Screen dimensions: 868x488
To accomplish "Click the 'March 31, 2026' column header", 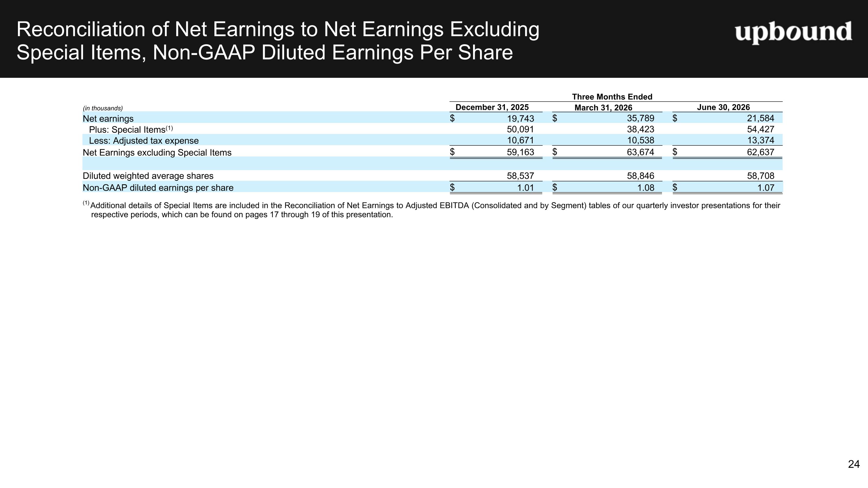I will 603,108.
